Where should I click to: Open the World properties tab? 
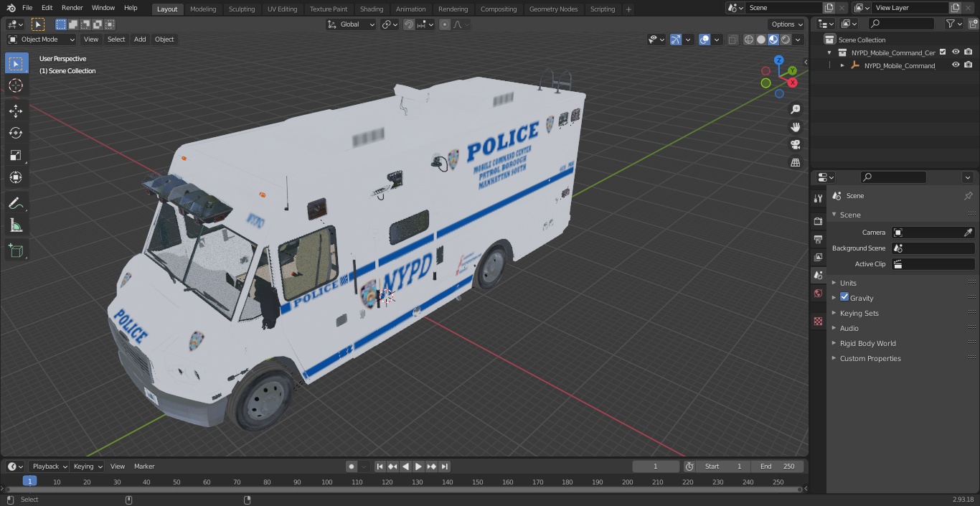pos(818,293)
